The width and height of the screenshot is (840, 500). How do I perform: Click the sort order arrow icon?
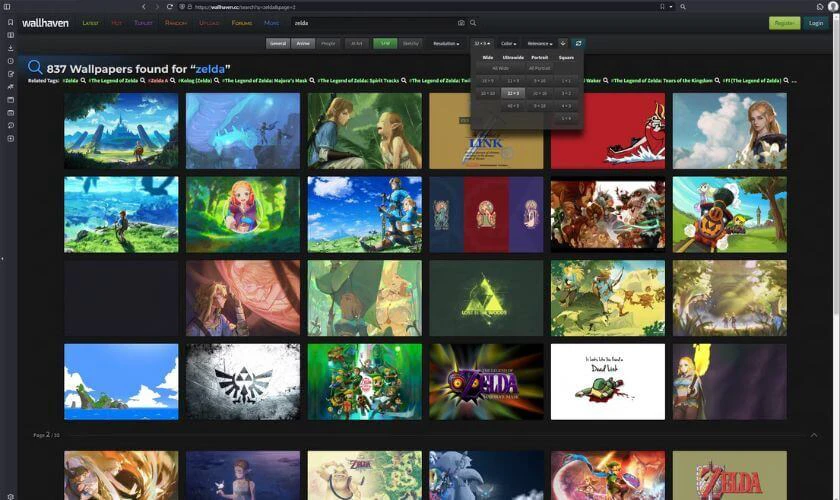click(563, 43)
